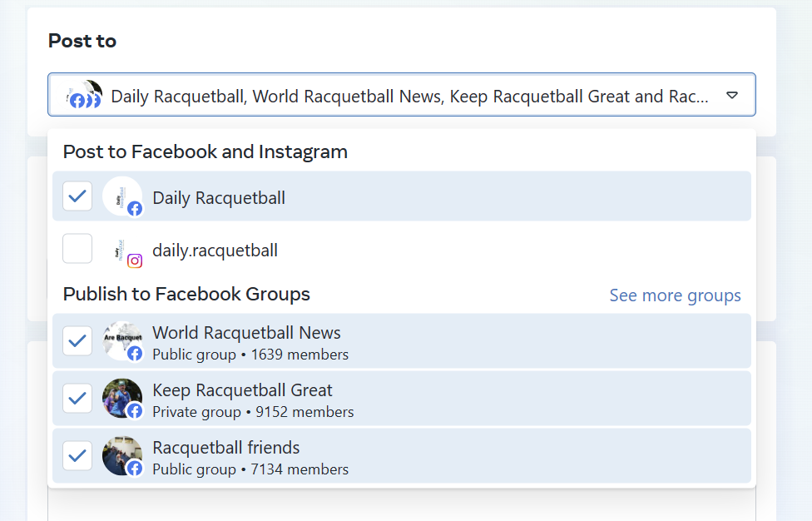Click the World Racquetball News group avatar

click(x=120, y=339)
